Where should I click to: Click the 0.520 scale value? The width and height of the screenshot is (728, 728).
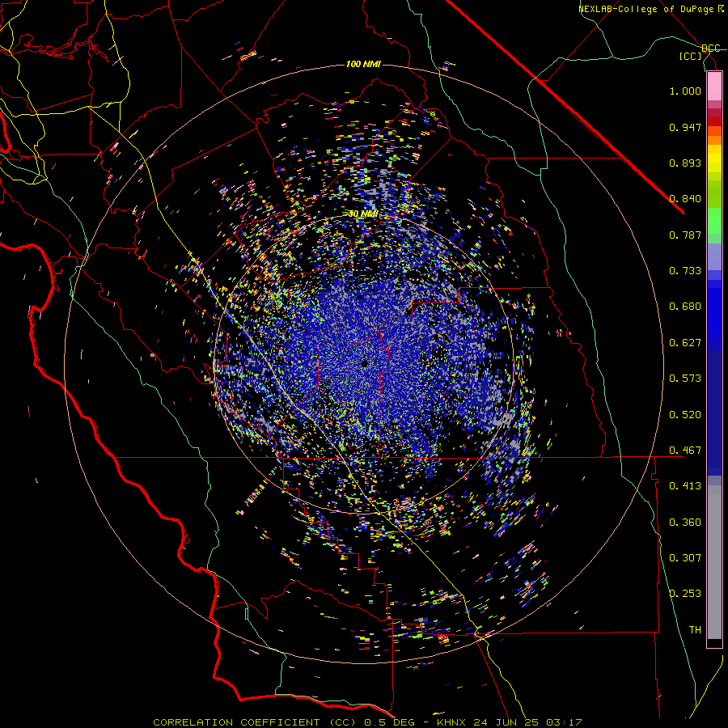point(685,415)
